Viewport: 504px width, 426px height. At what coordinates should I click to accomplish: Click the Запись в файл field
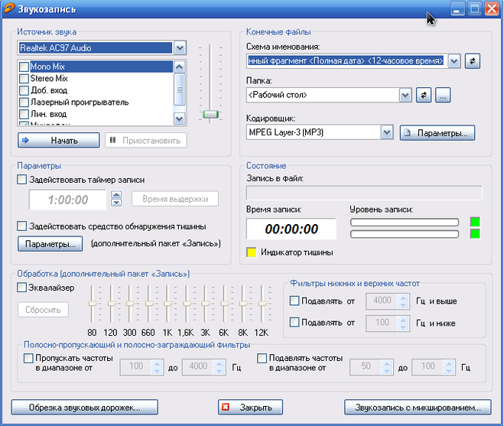[364, 193]
